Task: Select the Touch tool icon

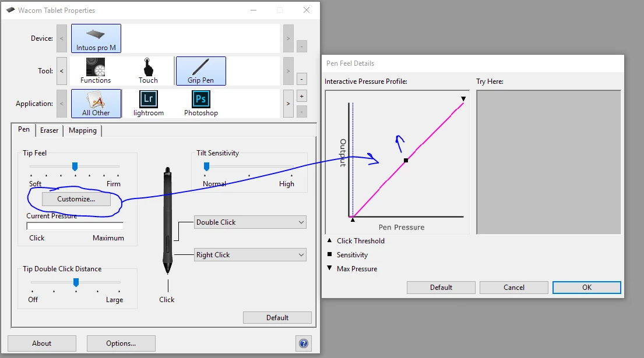Action: (x=148, y=71)
